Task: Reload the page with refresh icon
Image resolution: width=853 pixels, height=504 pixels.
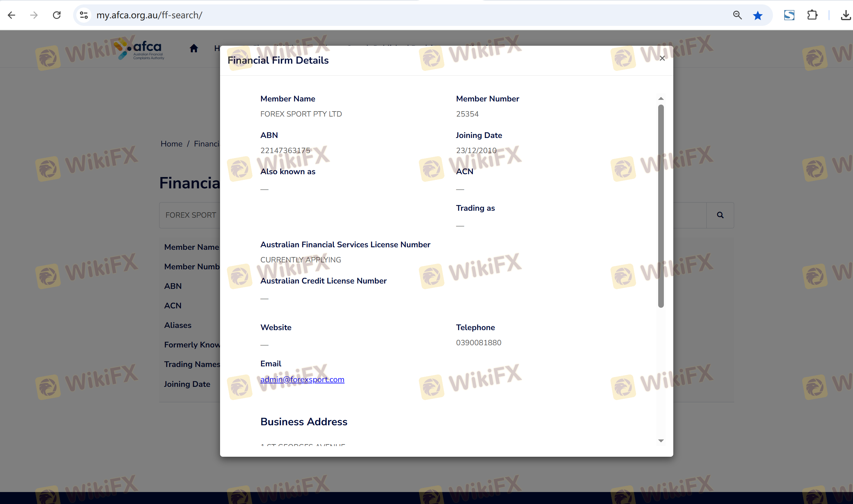Action: pos(57,15)
